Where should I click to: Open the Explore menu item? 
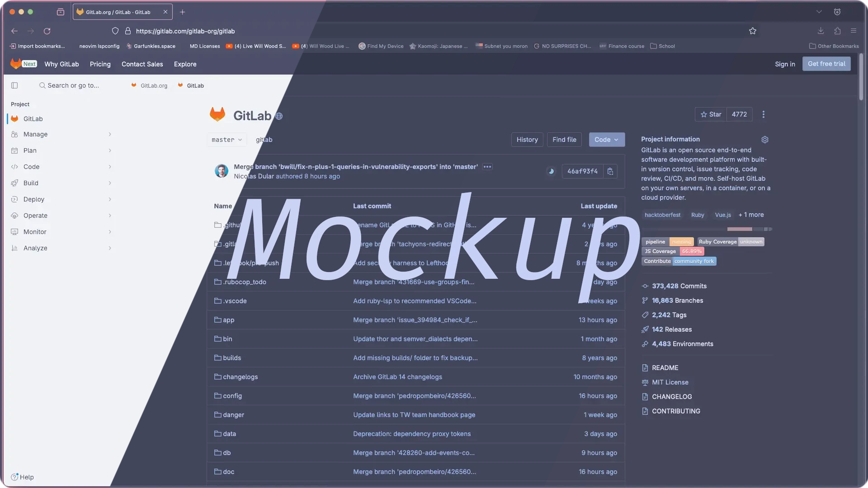185,64
